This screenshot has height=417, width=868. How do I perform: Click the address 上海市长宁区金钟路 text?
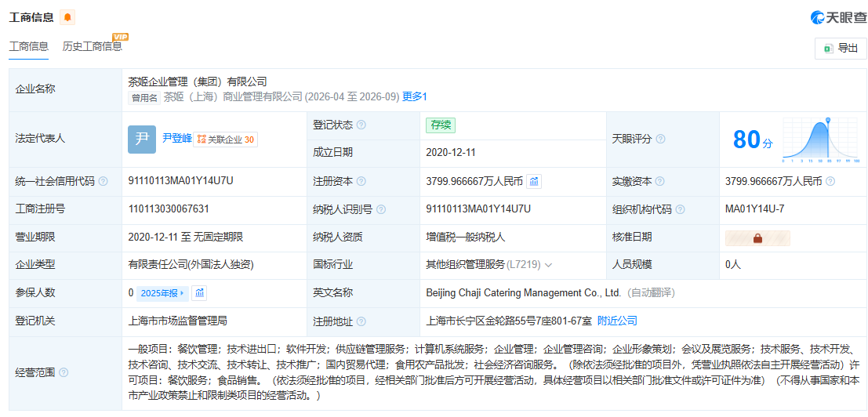(x=509, y=321)
